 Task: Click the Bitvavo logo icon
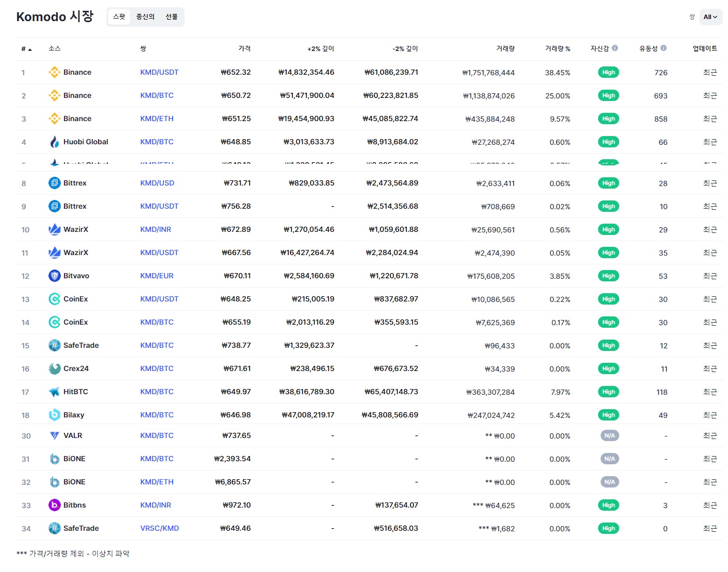point(54,276)
